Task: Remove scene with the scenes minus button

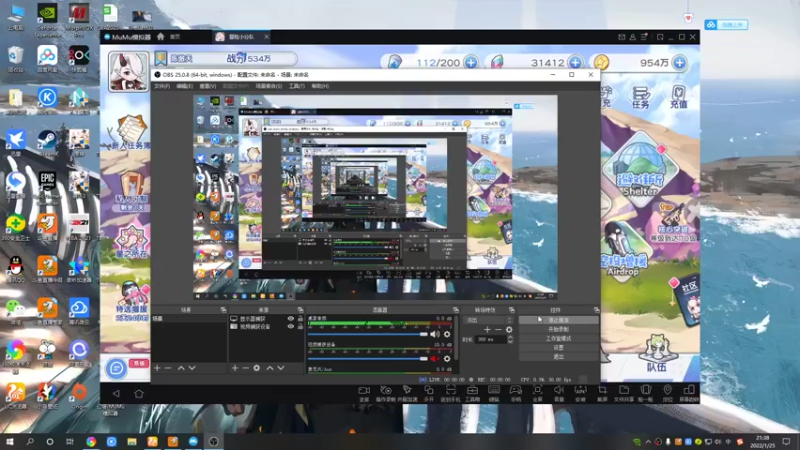Action: coord(168,368)
